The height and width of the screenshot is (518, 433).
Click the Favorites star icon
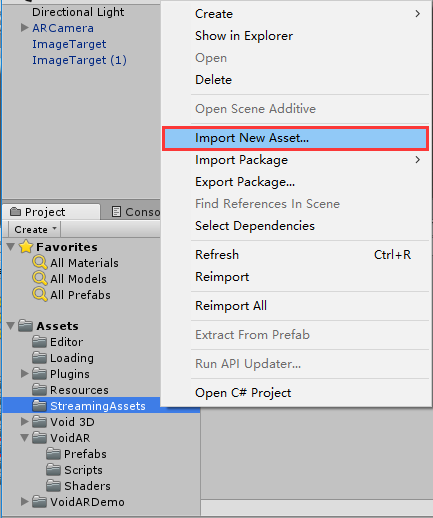[26, 247]
